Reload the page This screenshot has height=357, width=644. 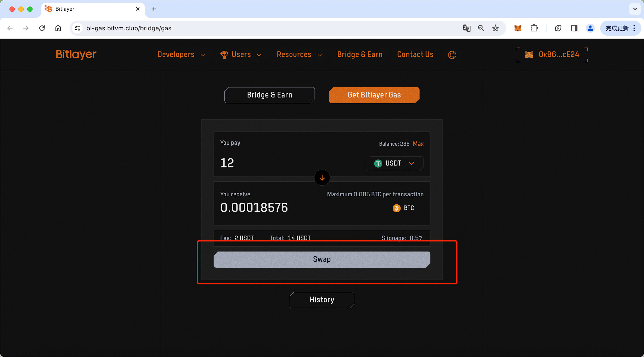[42, 28]
